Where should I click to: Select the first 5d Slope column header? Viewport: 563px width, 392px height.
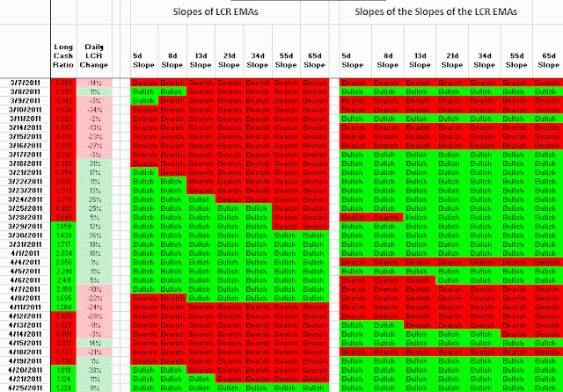coord(143,61)
